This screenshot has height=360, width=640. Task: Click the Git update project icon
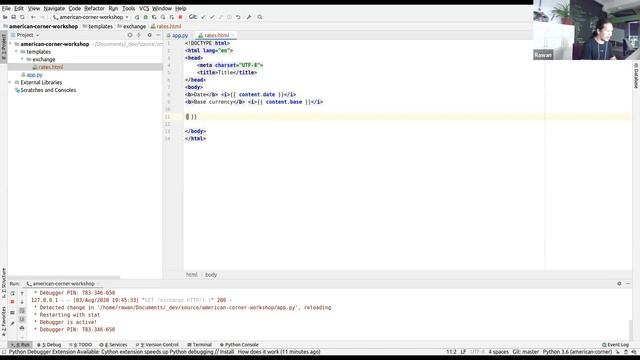click(203, 17)
